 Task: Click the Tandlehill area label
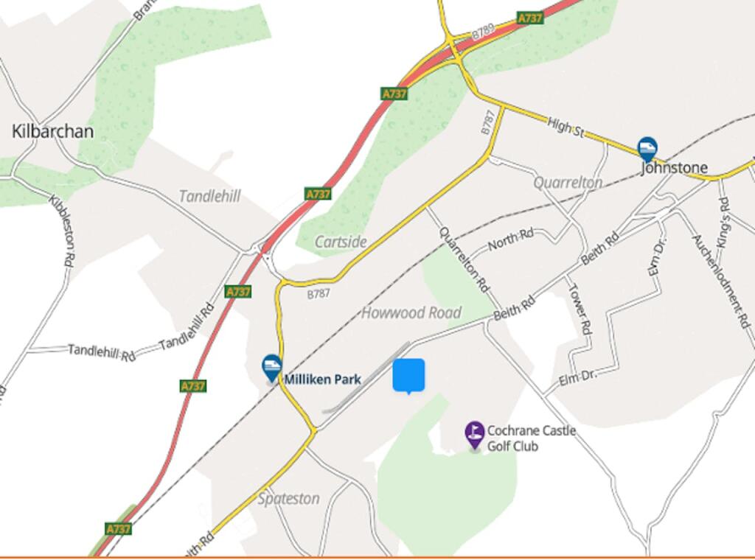pyautogui.click(x=209, y=196)
